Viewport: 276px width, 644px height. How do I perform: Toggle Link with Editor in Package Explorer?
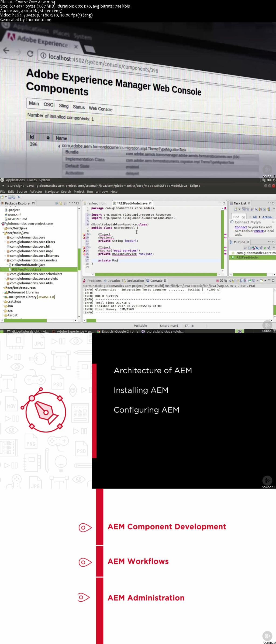tap(61, 203)
